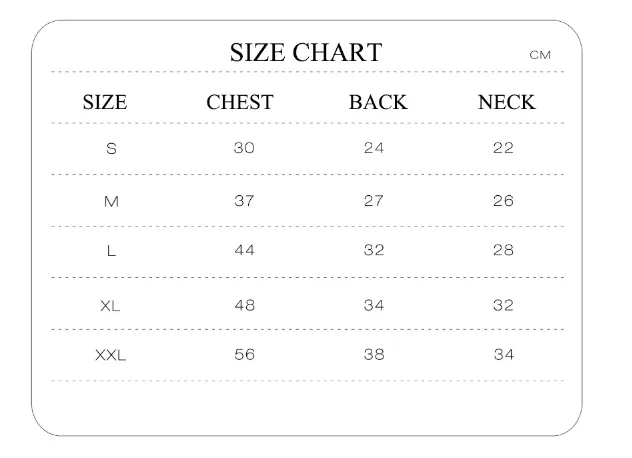Click chest value 37 for size M

pos(244,201)
